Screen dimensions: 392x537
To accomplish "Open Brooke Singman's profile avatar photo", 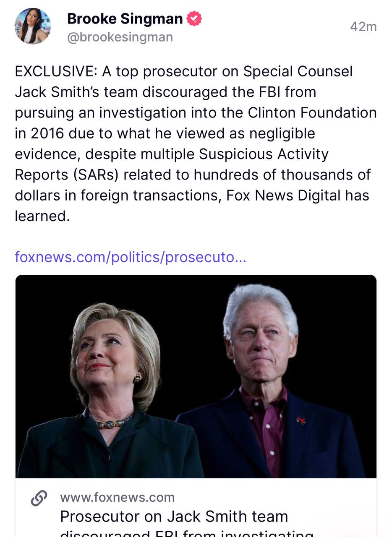I will pos(33,26).
